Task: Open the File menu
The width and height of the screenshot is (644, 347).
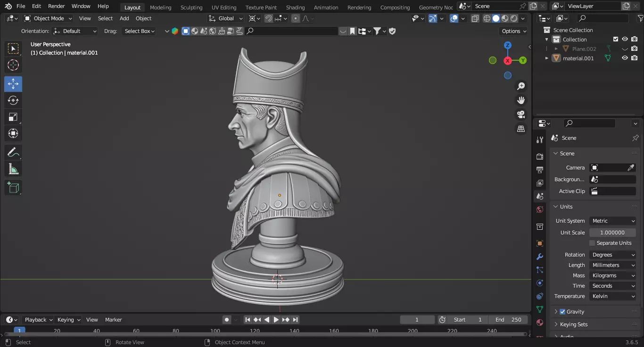Action: click(x=21, y=6)
